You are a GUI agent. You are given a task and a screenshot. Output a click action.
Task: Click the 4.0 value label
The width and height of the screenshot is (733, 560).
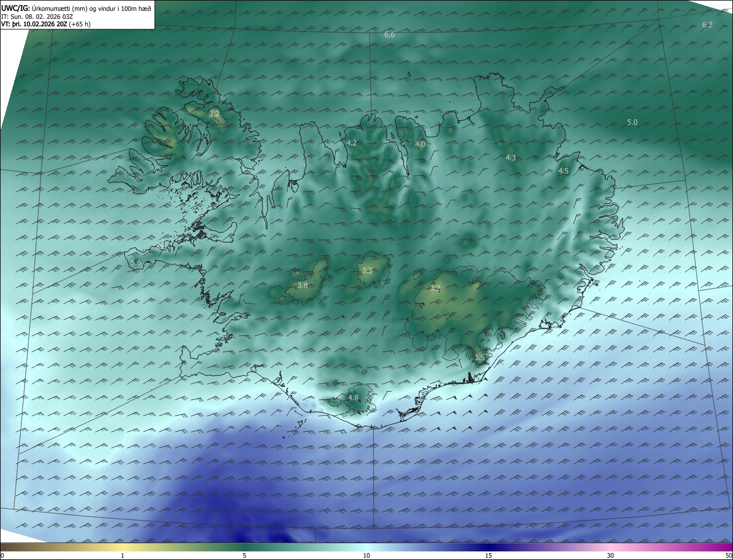tap(420, 144)
